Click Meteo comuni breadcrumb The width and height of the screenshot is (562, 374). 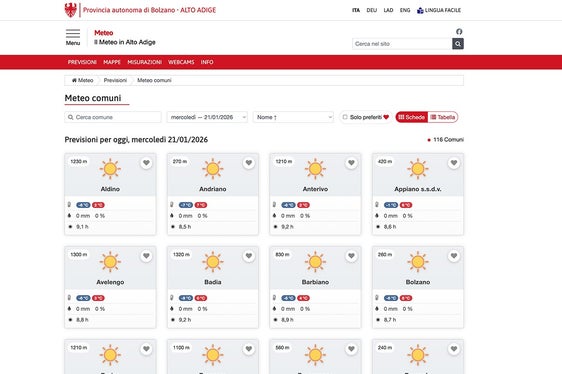154,80
